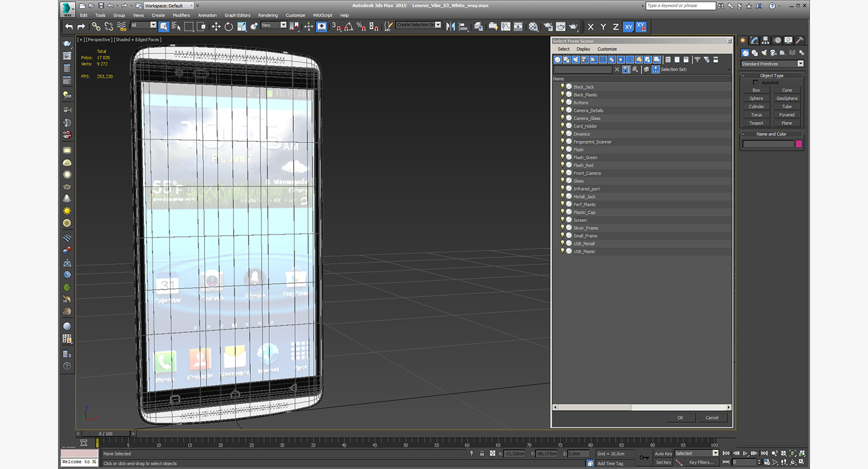Click the teapot Render Production icon
Screen dimensions: 868x469
click(573, 26)
